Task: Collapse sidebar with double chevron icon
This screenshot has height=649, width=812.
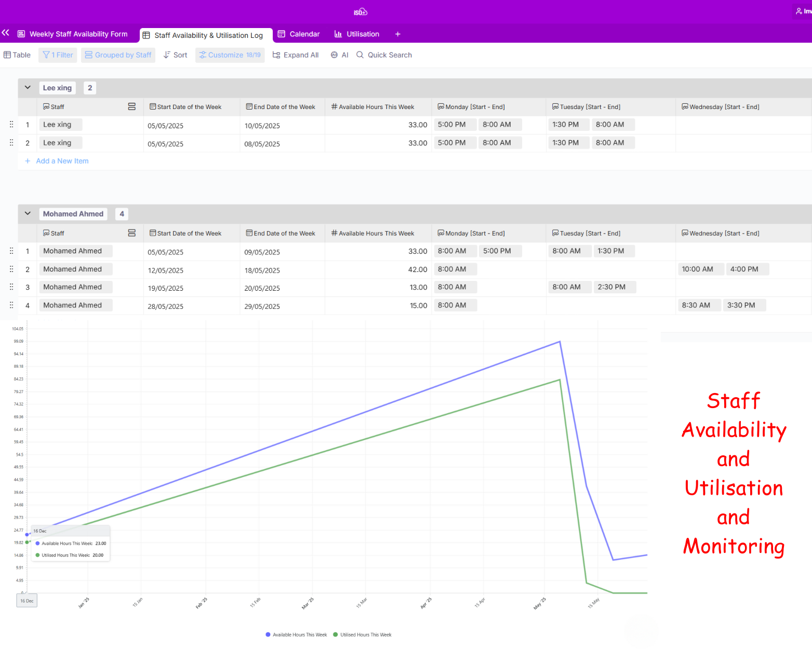Action: click(x=6, y=33)
